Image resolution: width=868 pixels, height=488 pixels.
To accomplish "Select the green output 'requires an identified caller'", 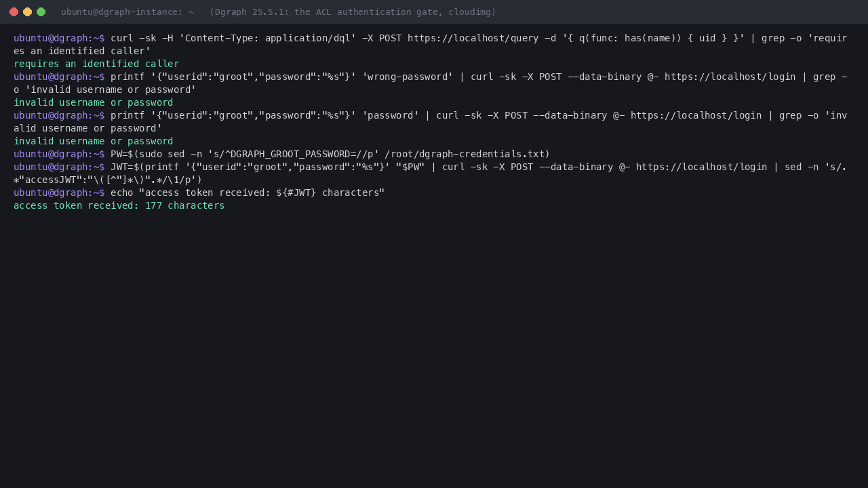I will 96,64.
